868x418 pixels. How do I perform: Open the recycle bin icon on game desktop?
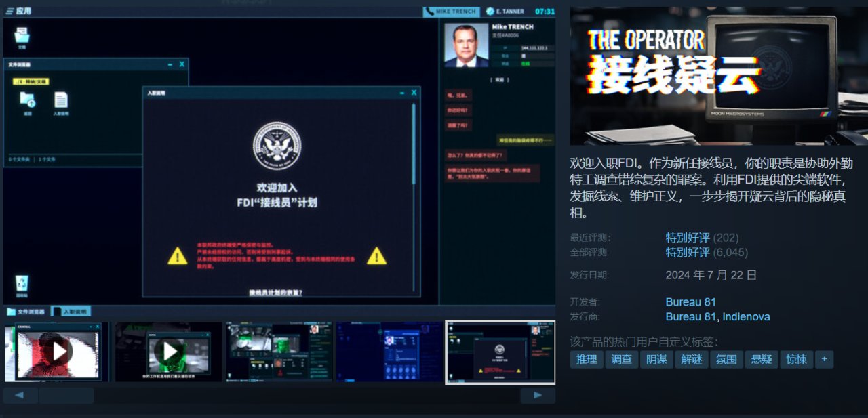22,286
